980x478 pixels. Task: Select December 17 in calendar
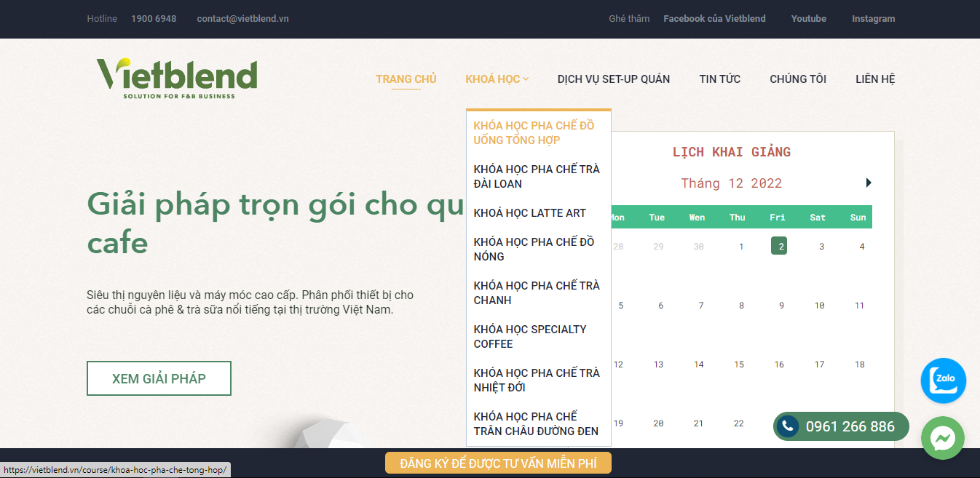(x=819, y=365)
